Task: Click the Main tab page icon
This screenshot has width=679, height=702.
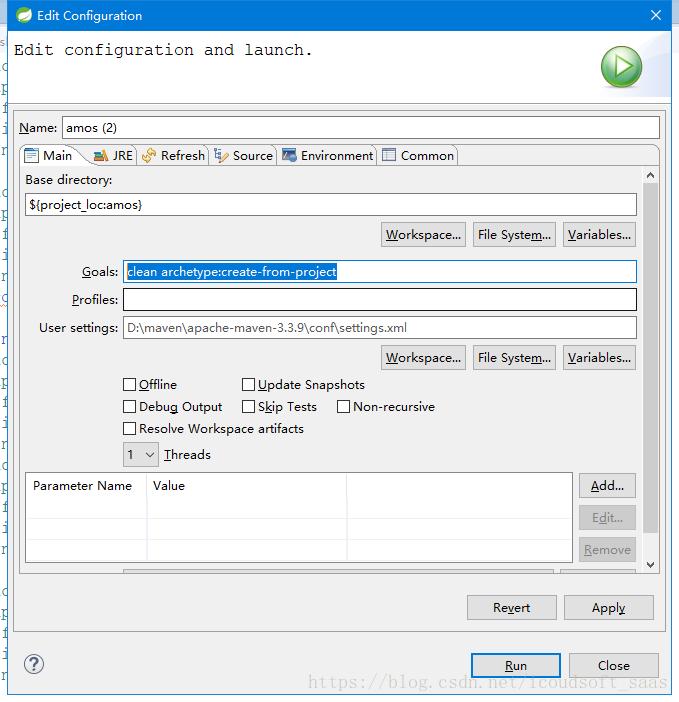Action: [31, 155]
